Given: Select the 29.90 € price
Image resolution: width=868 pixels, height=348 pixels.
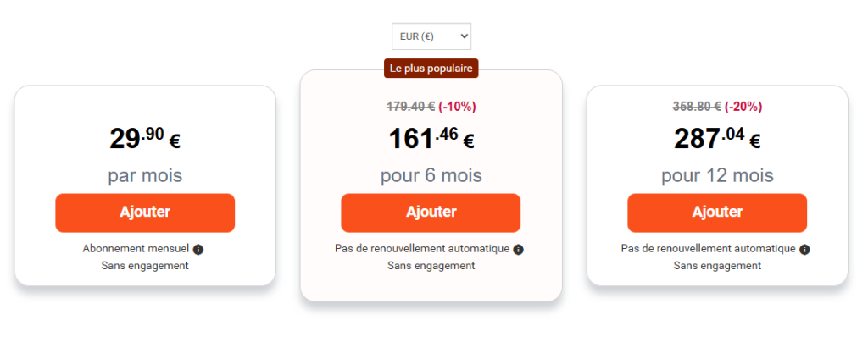Looking at the screenshot, I should pyautogui.click(x=145, y=138).
